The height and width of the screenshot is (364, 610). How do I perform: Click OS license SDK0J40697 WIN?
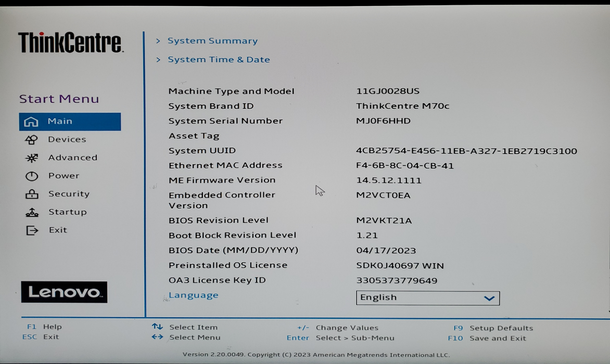[400, 266]
